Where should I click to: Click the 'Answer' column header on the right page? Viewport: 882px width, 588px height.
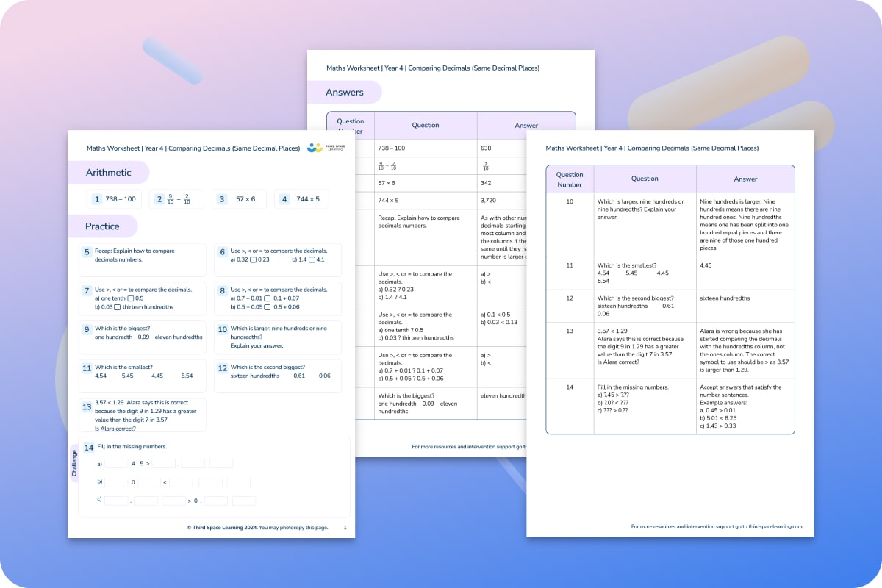pyautogui.click(x=745, y=179)
